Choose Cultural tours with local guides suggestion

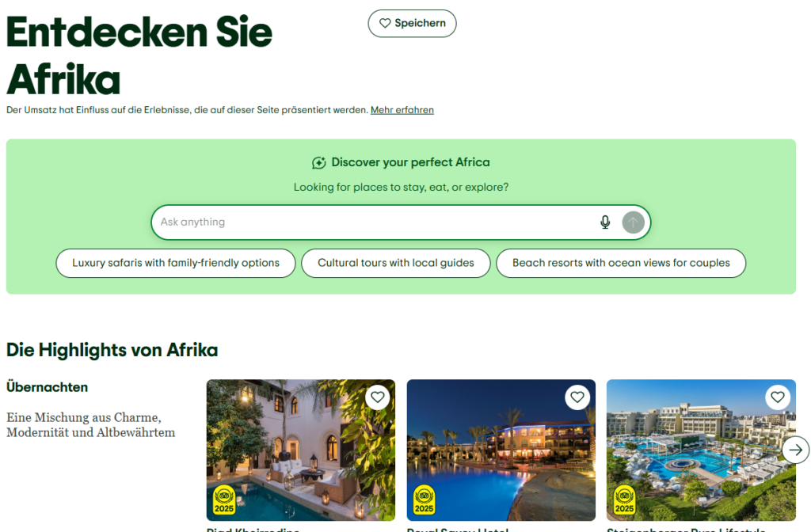[x=396, y=263]
